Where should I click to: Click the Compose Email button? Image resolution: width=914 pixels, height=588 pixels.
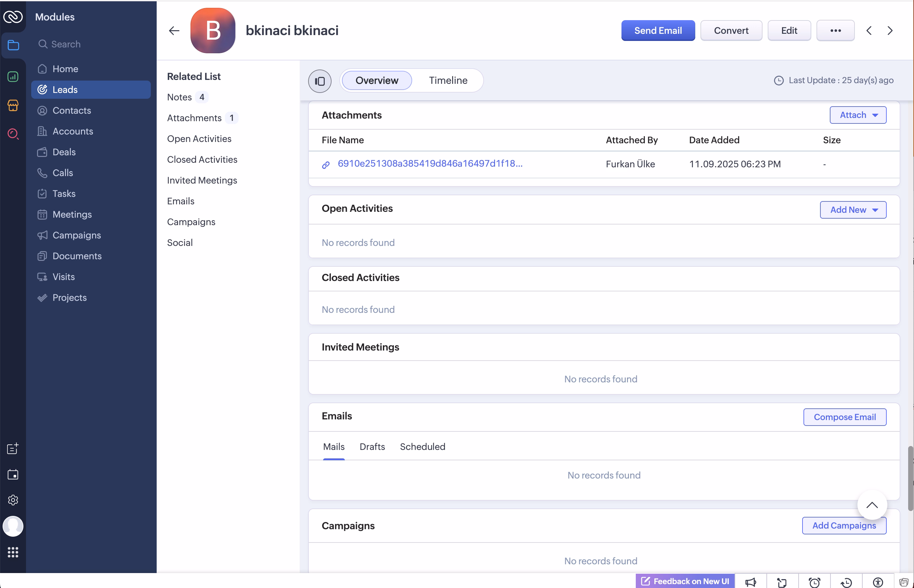coord(844,417)
